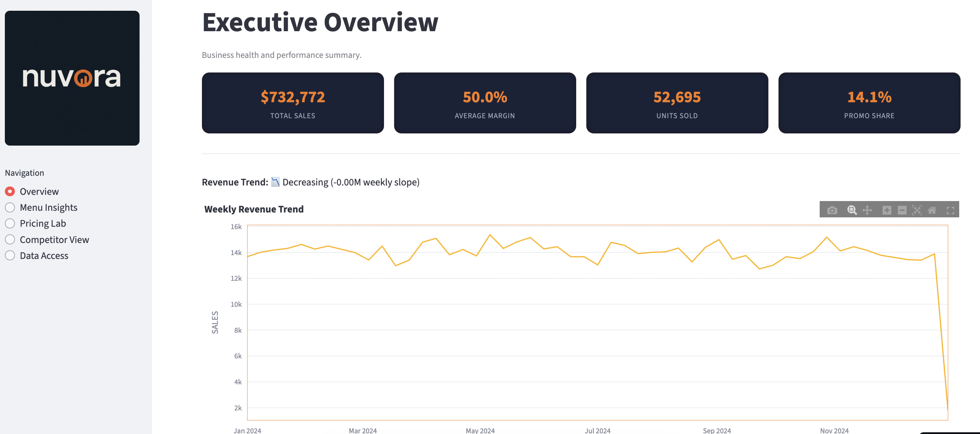Screen dimensions: 980x434
Task: Click the Total Sales metric card
Action: [x=293, y=103]
